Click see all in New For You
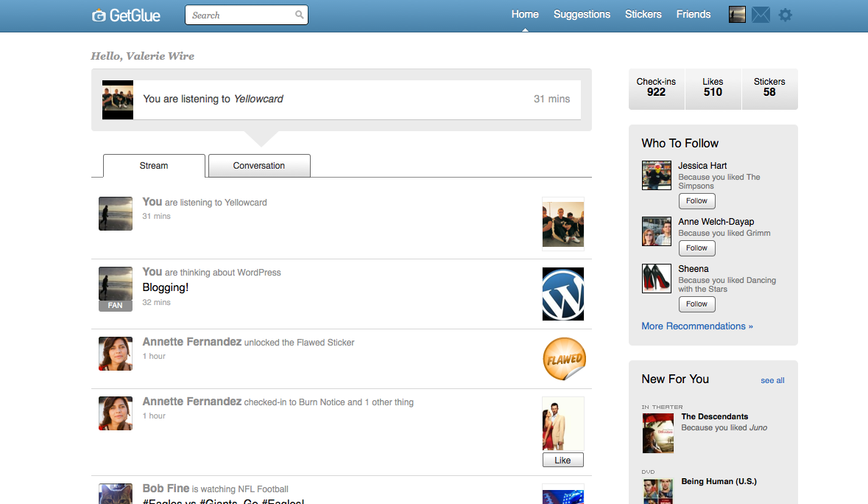Screen dimensions: 868x504 click(x=772, y=381)
